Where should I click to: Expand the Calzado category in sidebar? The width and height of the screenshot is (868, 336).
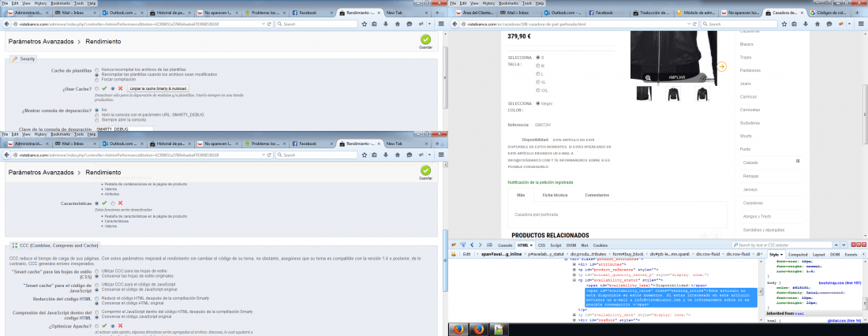coord(798,161)
